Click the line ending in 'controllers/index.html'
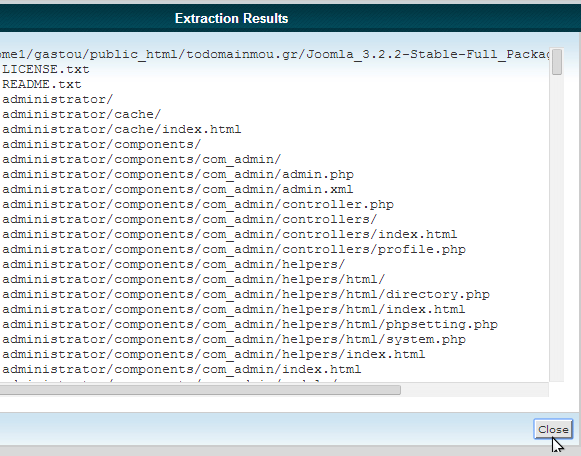The image size is (581, 456). pyautogui.click(x=230, y=234)
